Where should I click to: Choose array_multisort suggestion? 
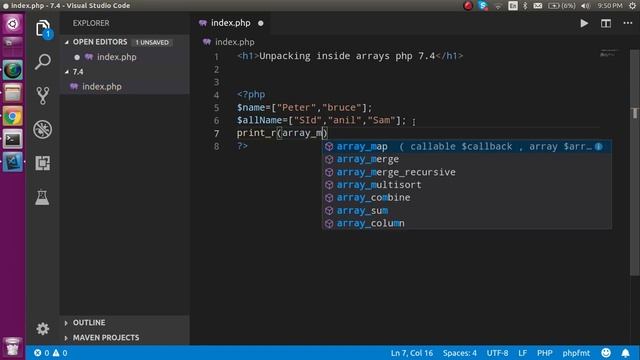tap(467, 185)
